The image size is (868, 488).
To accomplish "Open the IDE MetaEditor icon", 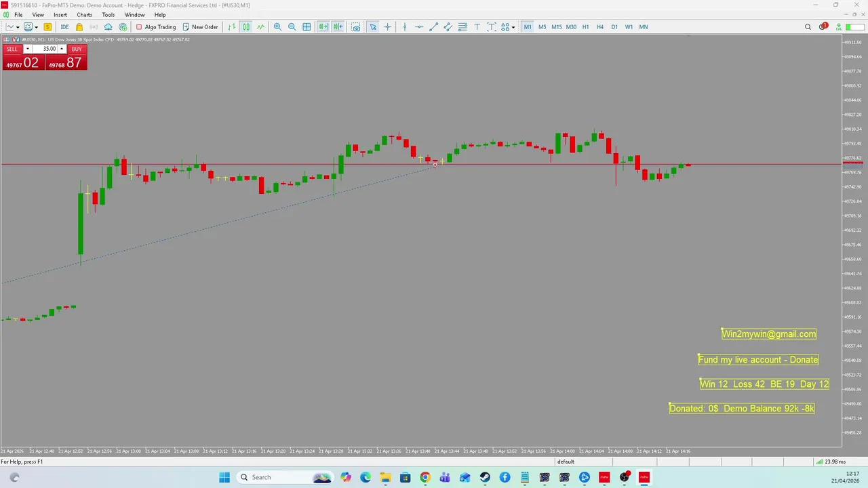I will pos(64,27).
